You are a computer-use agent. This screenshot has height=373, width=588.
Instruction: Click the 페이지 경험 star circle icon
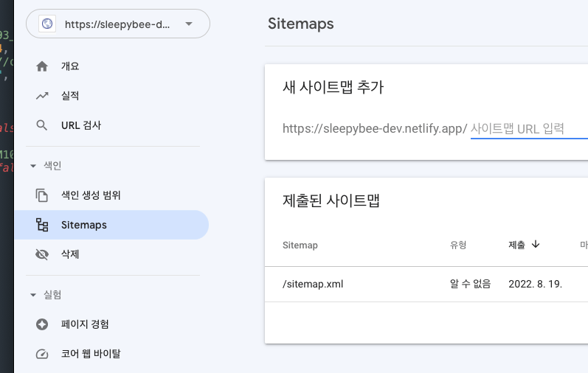(42, 324)
